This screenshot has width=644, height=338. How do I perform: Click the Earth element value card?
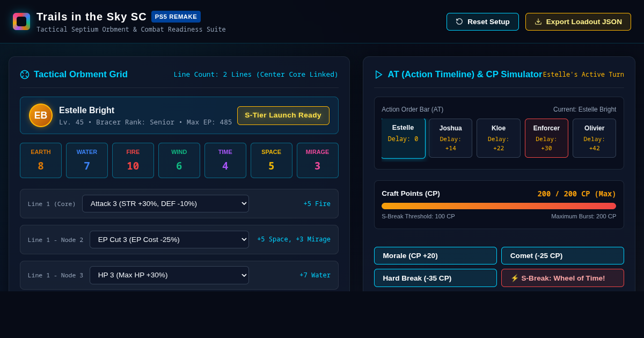(41, 160)
